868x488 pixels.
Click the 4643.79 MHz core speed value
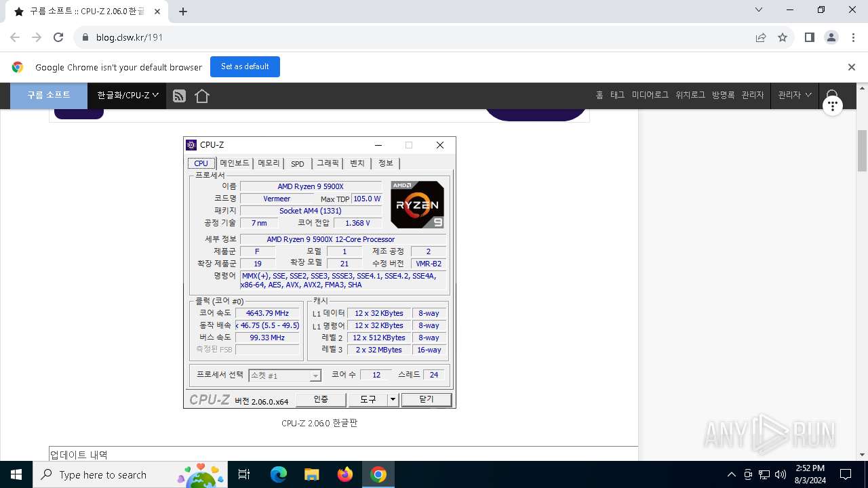click(267, 313)
